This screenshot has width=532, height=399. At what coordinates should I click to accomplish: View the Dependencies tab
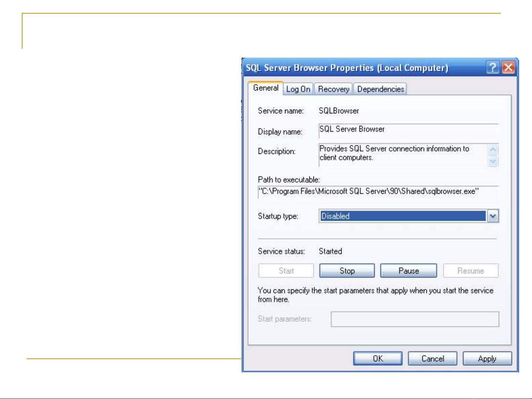380,89
